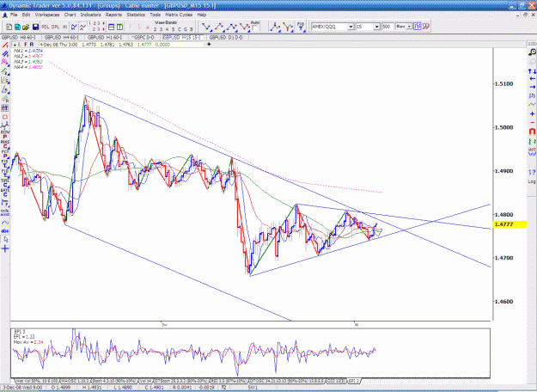Switch to GBPUSD H4 60-I tab
This screenshot has height=392, width=537.
pyautogui.click(x=62, y=37)
